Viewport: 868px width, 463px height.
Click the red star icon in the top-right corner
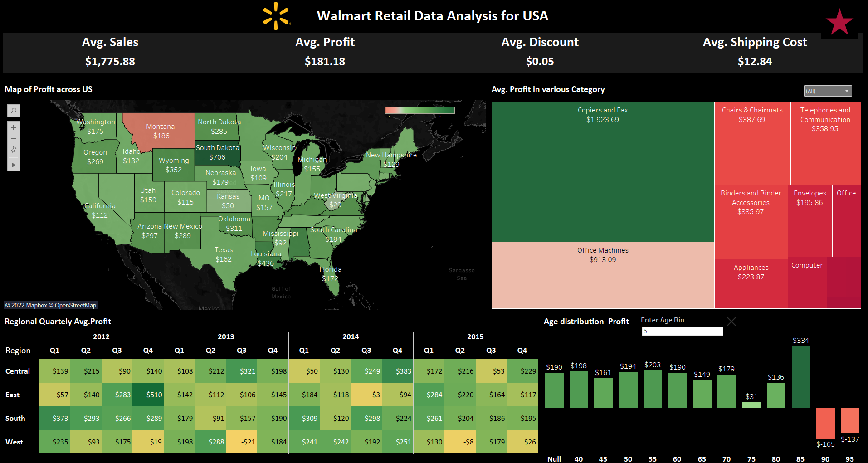tap(839, 21)
